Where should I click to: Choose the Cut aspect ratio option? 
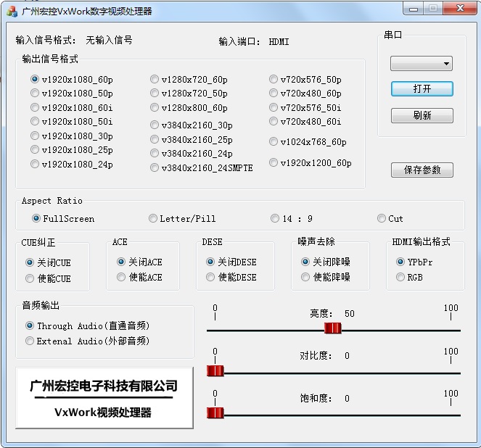[x=382, y=218]
